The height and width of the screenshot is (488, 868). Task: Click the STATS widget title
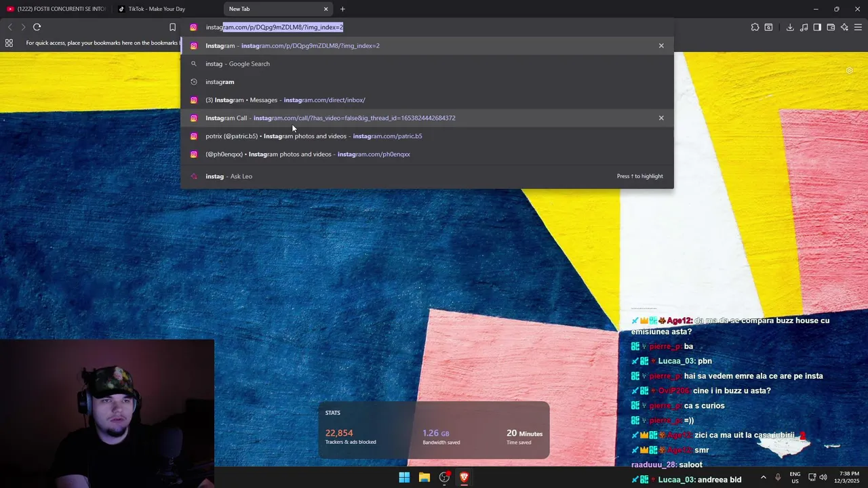tap(332, 413)
